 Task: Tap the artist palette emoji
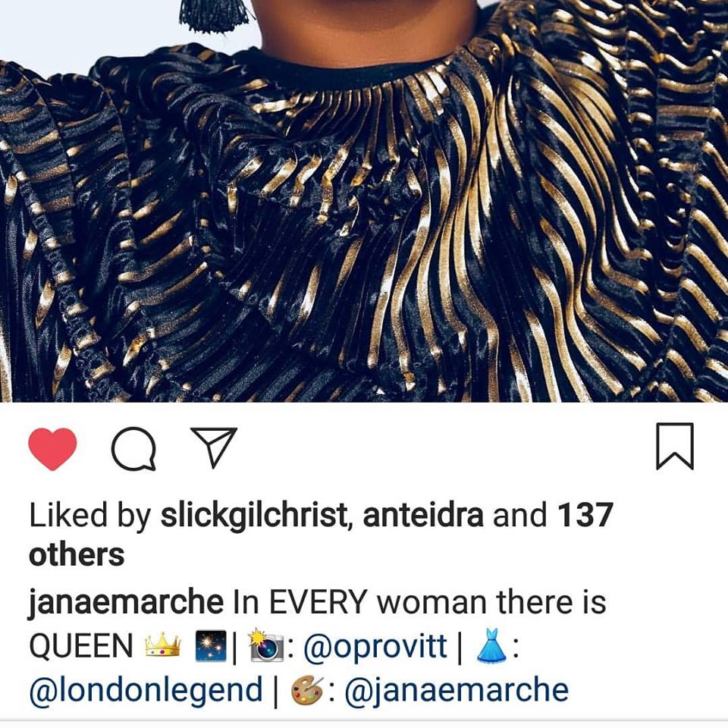pyautogui.click(x=307, y=690)
